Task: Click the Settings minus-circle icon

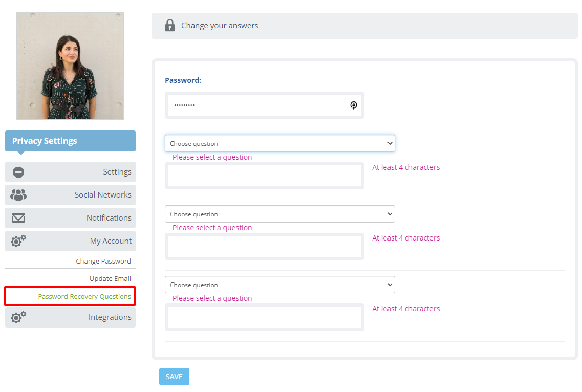Action: tap(18, 172)
